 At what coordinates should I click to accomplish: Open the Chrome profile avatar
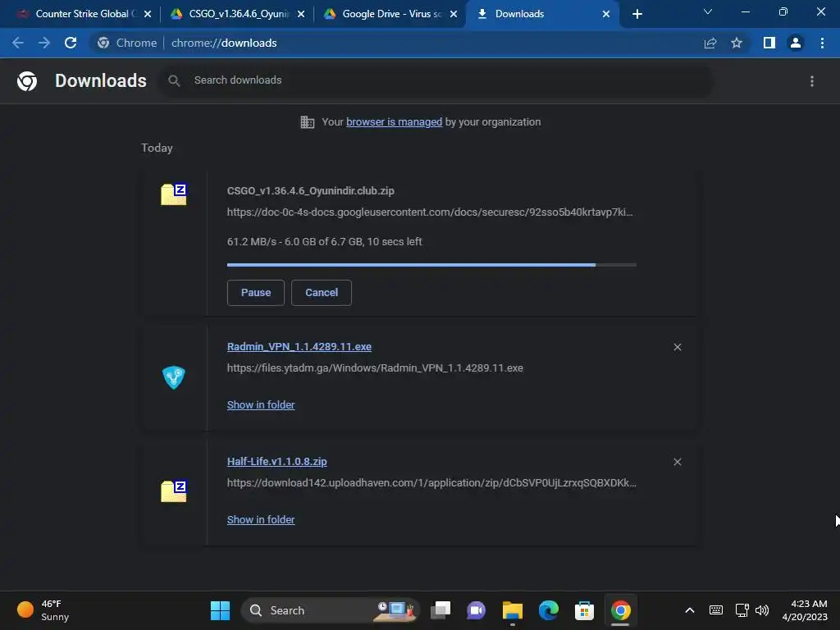pyautogui.click(x=796, y=43)
